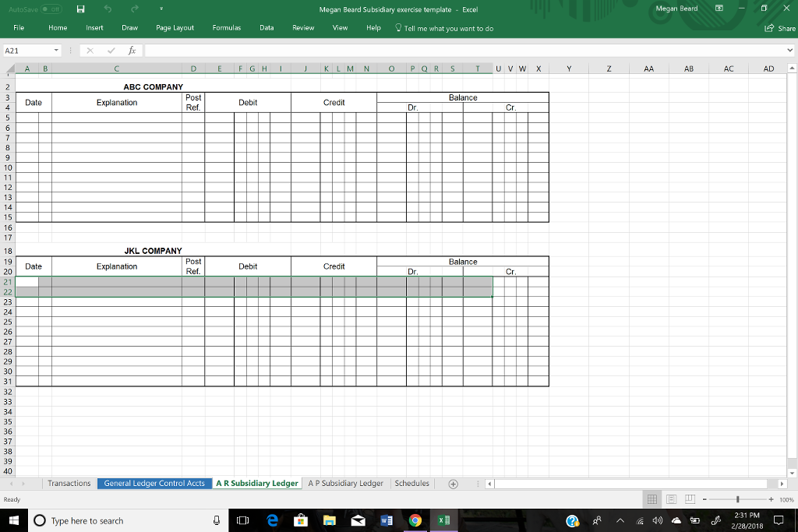This screenshot has height=532, width=798.
Task: Click the Undo arrow icon
Action: 108,9
